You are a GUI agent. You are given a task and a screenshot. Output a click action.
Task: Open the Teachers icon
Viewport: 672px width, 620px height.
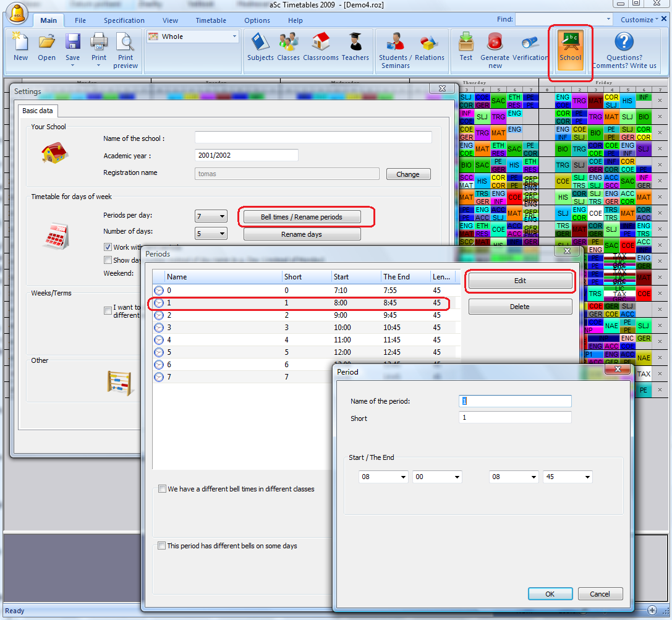355,47
